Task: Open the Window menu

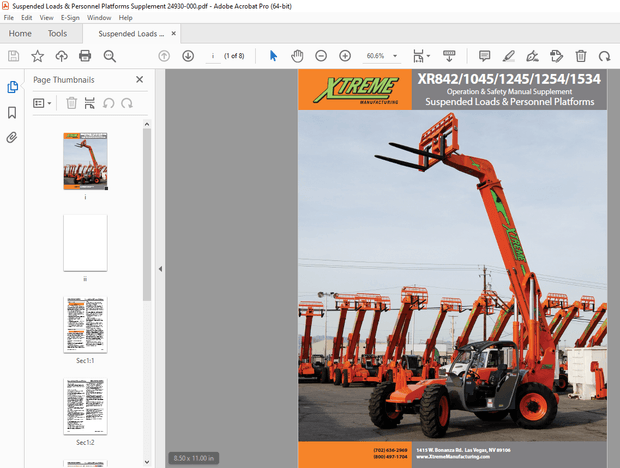Action: [99, 18]
